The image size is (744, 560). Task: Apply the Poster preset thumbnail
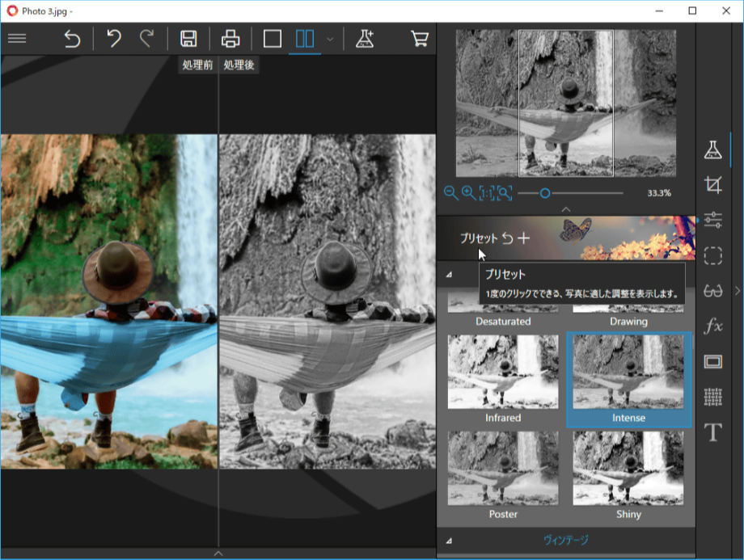pos(503,468)
